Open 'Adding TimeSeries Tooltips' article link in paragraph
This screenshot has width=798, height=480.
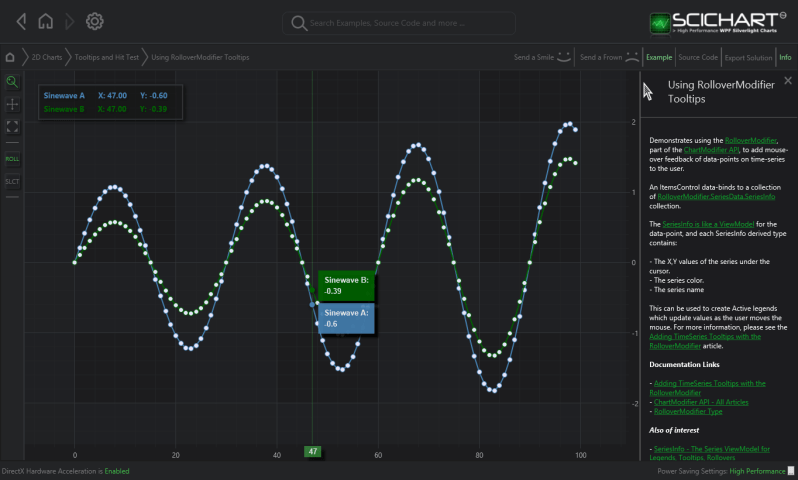click(x=705, y=341)
